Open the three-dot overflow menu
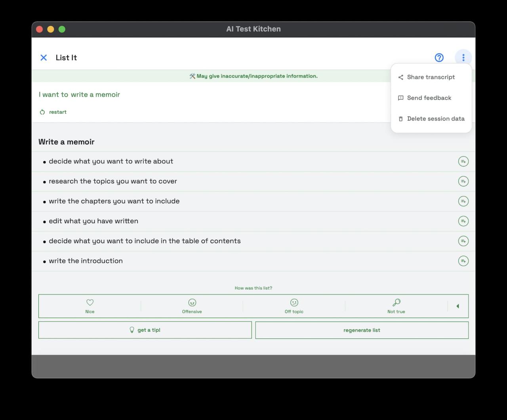 [x=463, y=58]
